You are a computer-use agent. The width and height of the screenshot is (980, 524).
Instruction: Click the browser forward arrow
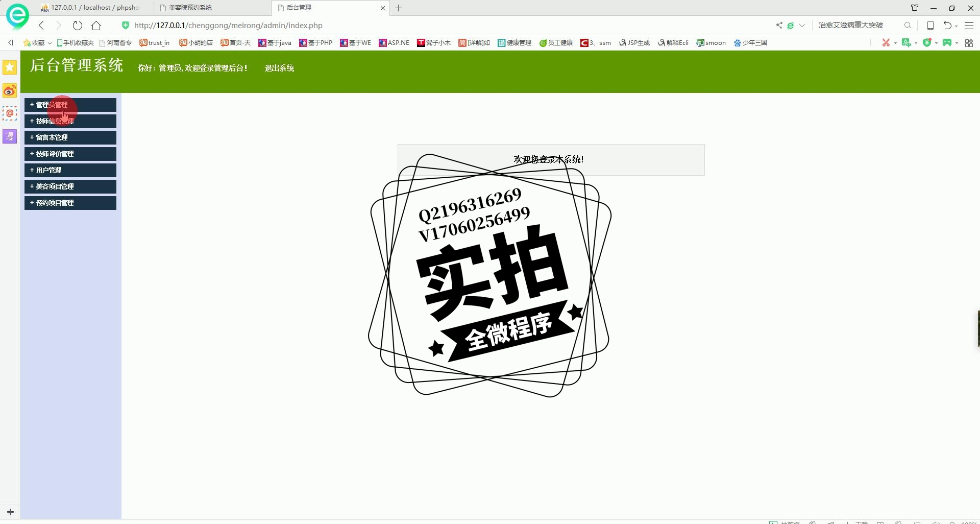click(x=58, y=25)
